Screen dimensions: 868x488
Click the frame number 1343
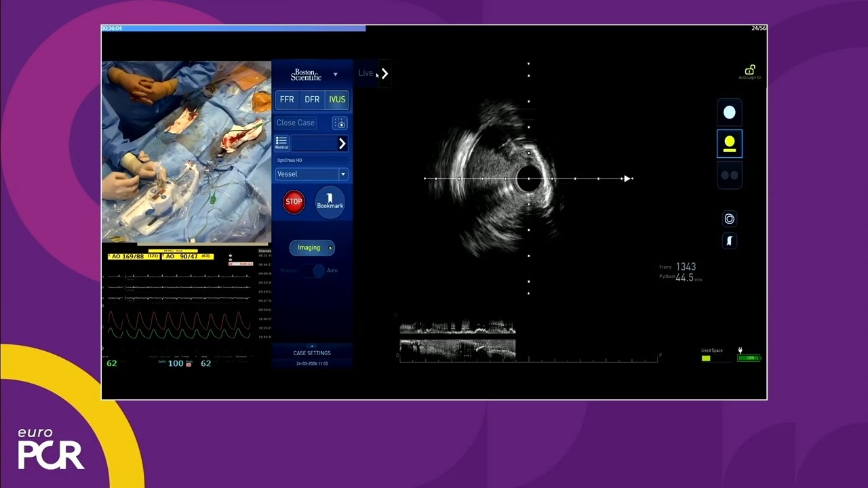click(x=686, y=267)
